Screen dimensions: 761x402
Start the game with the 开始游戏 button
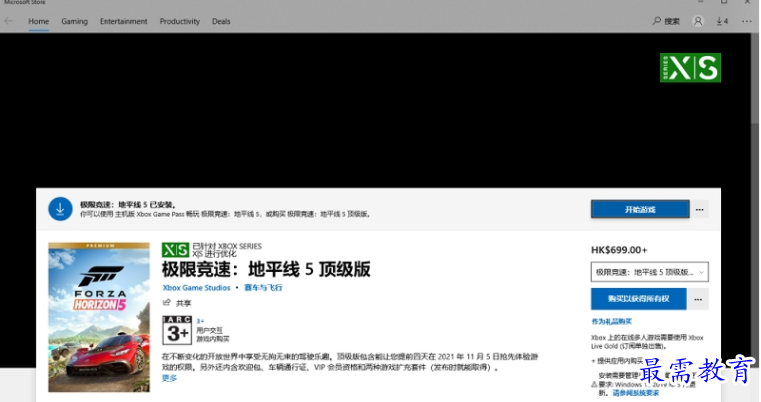click(x=640, y=209)
